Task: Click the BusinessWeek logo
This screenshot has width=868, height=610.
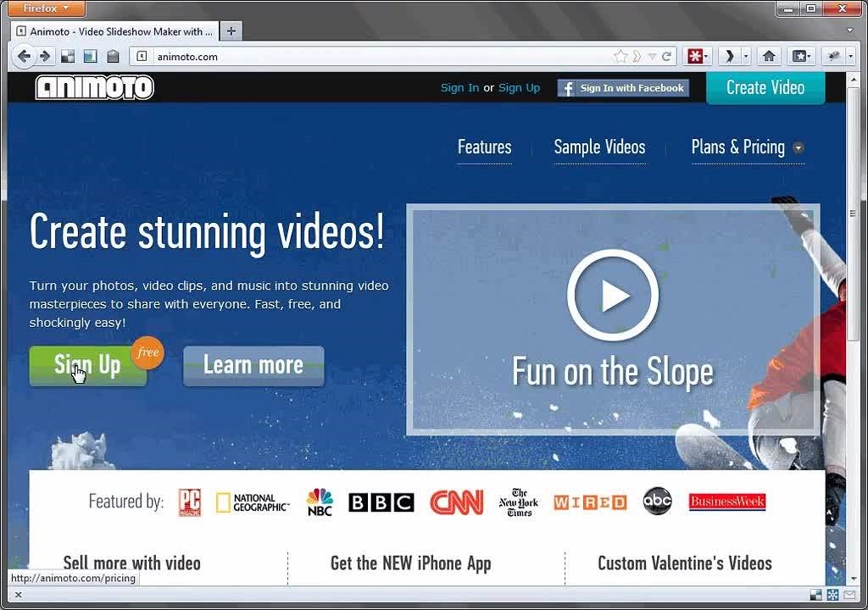Action: pos(727,502)
